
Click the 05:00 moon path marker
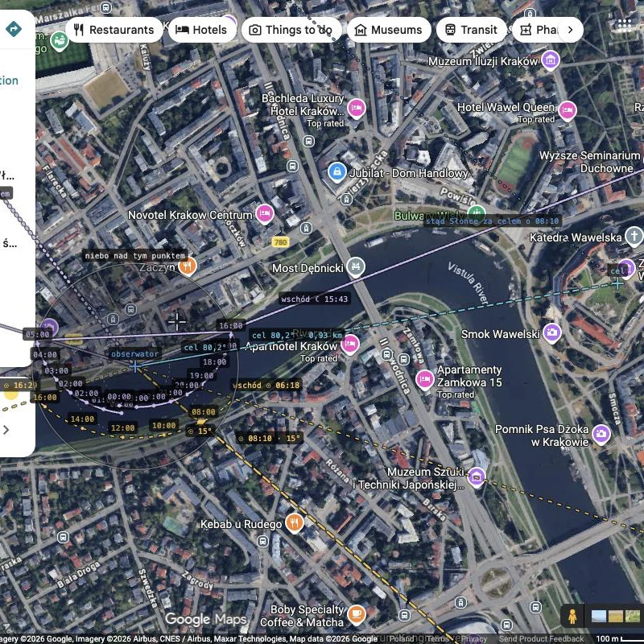click(37, 334)
